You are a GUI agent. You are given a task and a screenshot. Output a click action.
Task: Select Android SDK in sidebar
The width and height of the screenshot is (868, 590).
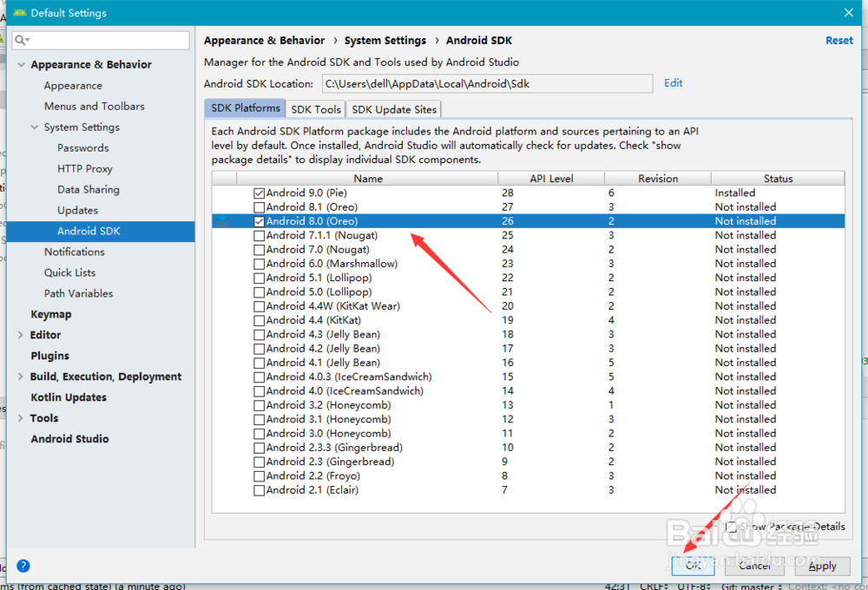click(100, 232)
